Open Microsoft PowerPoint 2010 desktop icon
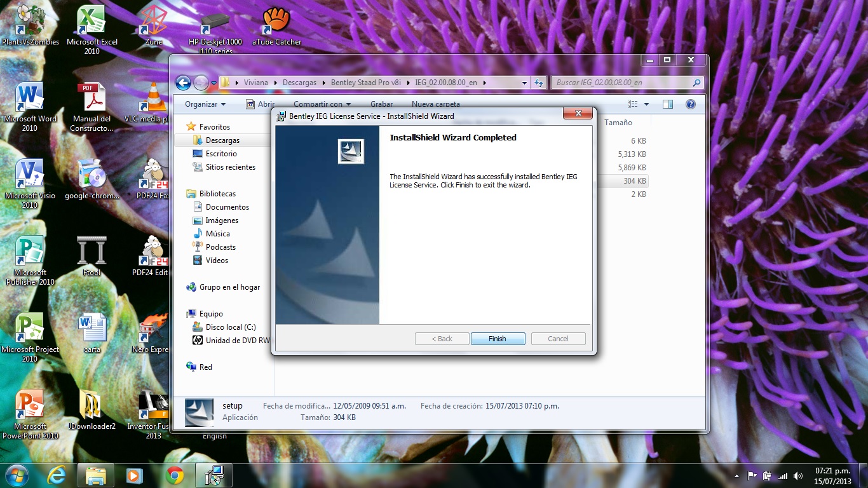The width and height of the screenshot is (868, 488). point(30,414)
